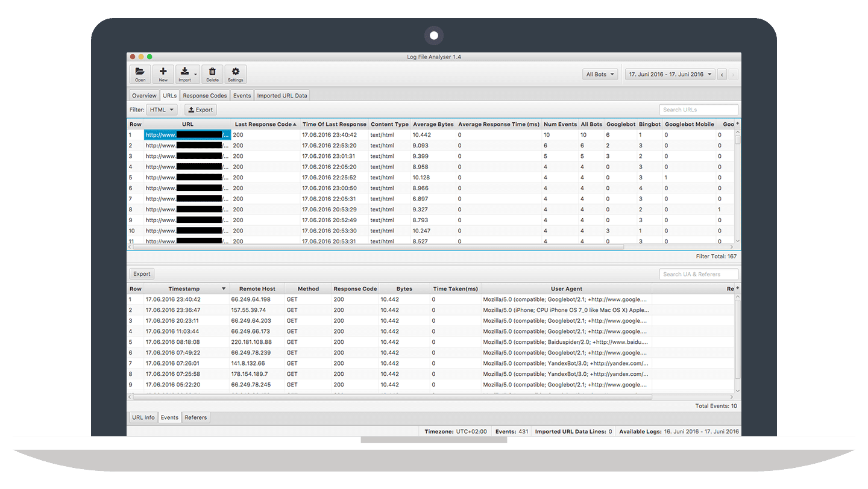Select event from host 157.55.39.74
The height and width of the screenshot is (489, 868).
point(430,310)
